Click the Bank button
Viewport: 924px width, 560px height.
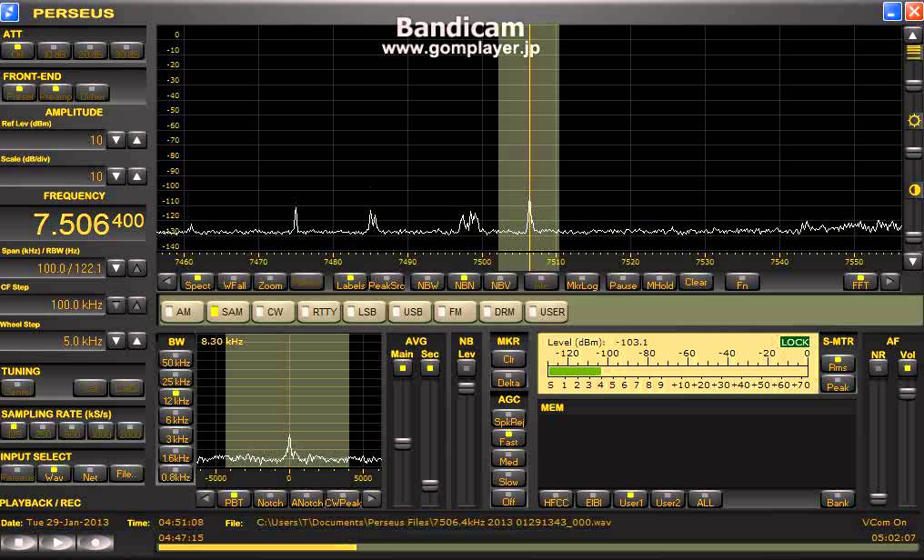pyautogui.click(x=838, y=499)
